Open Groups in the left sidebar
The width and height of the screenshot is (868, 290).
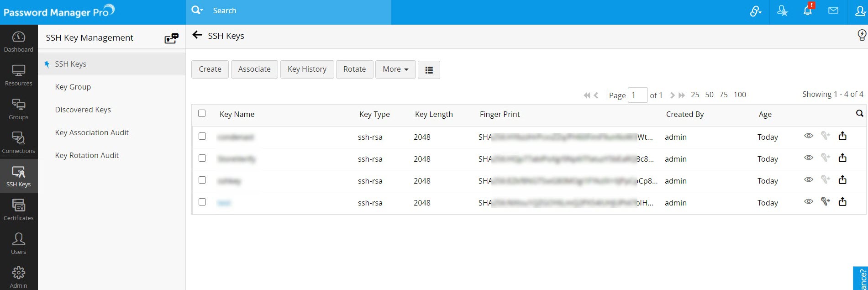(x=18, y=109)
